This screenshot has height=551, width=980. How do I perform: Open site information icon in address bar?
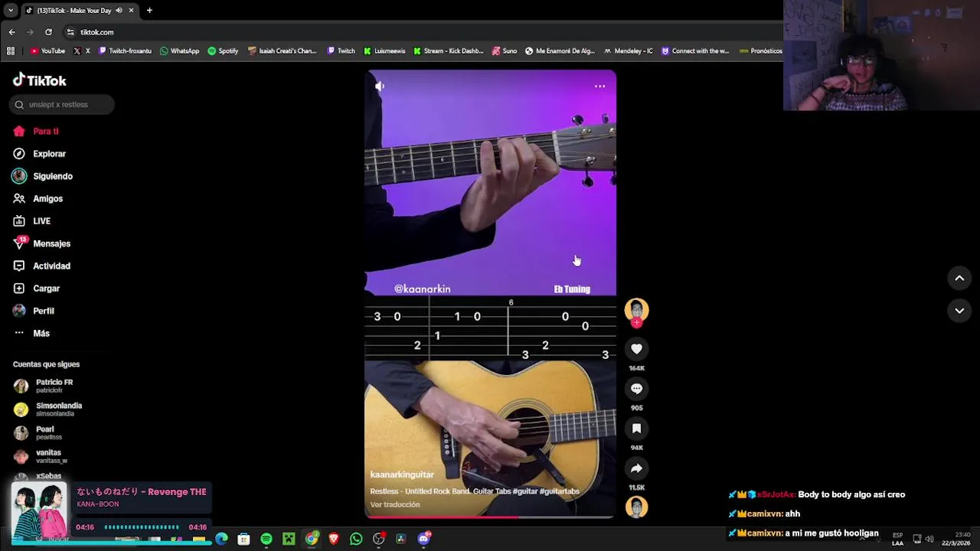70,32
